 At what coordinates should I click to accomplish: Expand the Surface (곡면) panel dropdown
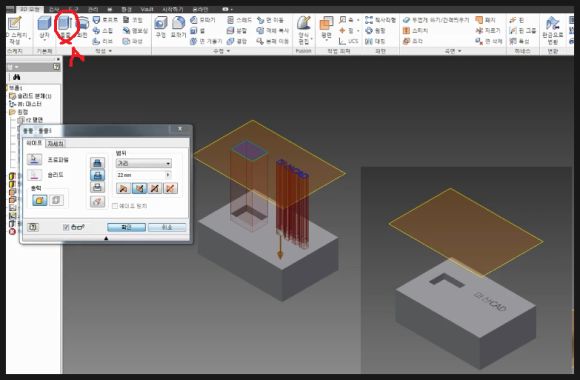[x=460, y=51]
